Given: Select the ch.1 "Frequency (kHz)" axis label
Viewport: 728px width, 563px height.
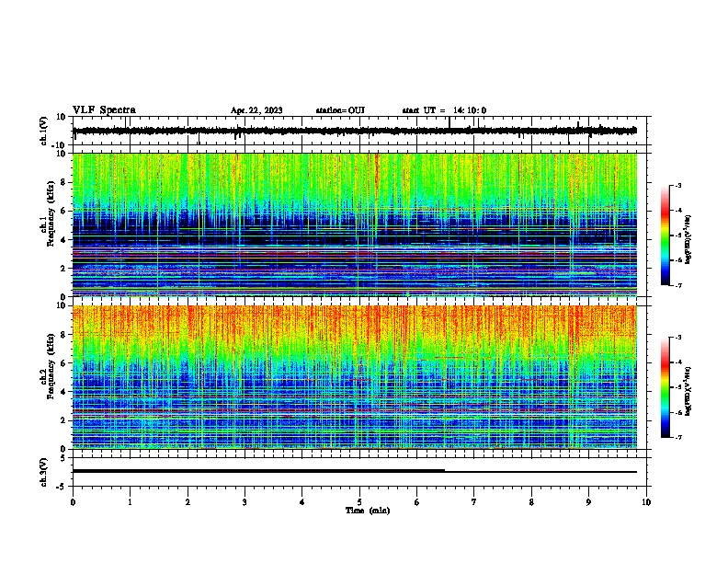Looking at the screenshot, I should coord(50,215).
